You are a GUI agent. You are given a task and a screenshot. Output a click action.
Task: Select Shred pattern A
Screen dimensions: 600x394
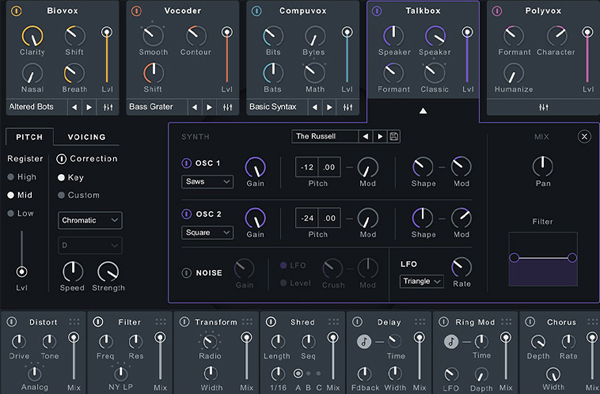click(298, 373)
